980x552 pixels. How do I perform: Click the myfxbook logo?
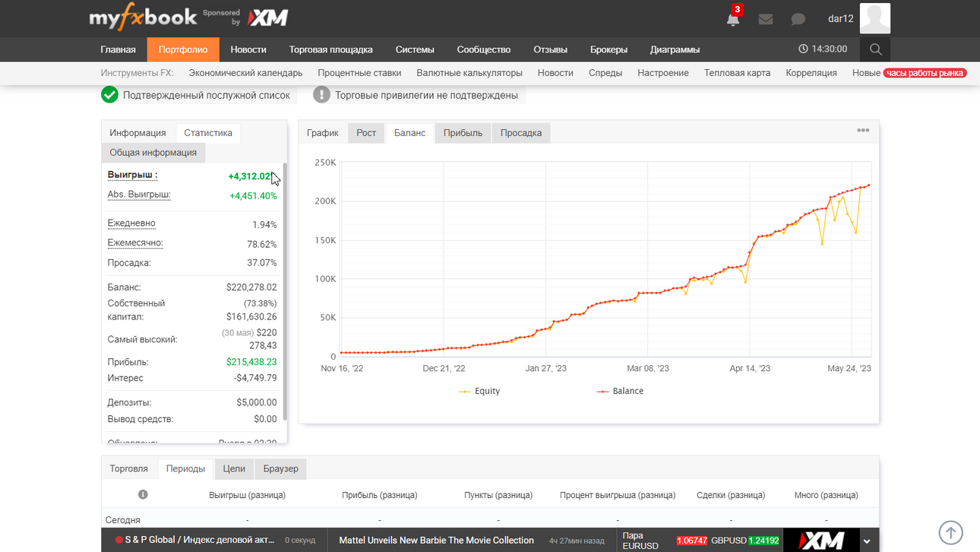click(x=142, y=17)
